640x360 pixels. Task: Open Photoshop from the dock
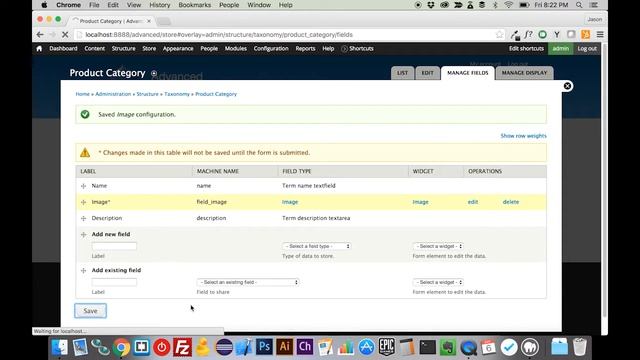tap(264, 347)
